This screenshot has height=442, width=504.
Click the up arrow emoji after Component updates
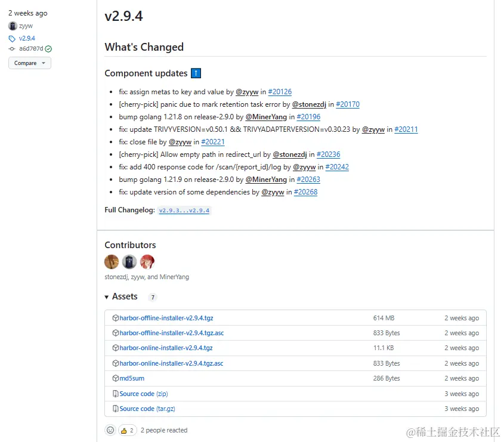[196, 73]
